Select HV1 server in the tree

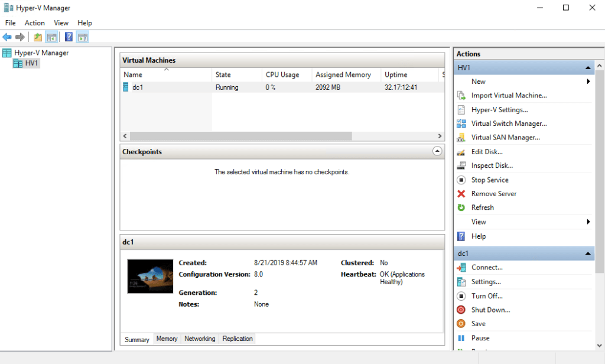coord(31,63)
